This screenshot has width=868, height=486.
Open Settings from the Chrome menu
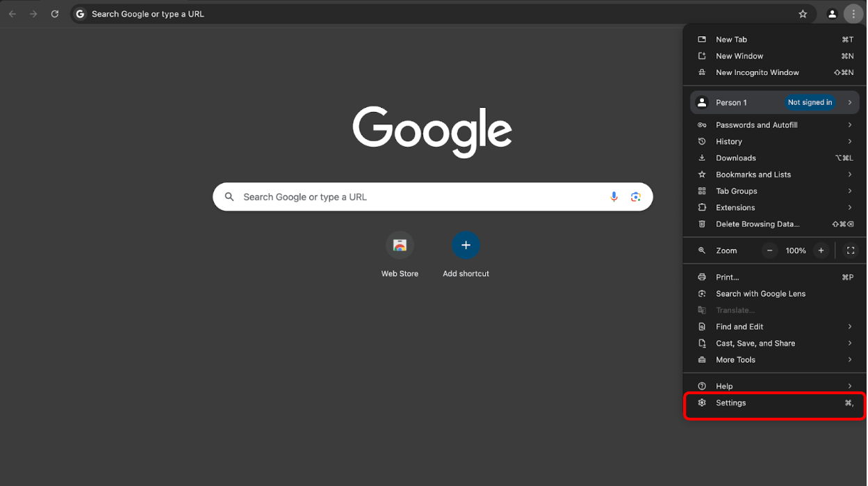click(x=775, y=403)
